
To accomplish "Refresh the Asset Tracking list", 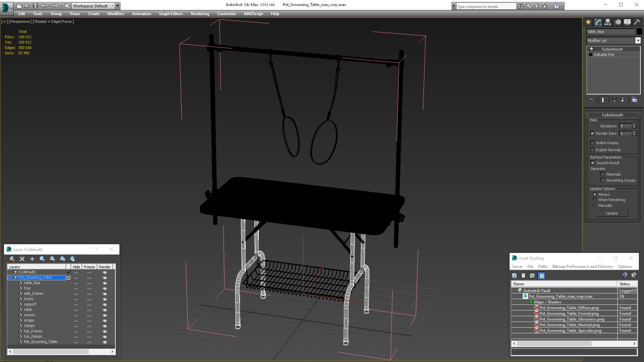I will pos(514,276).
